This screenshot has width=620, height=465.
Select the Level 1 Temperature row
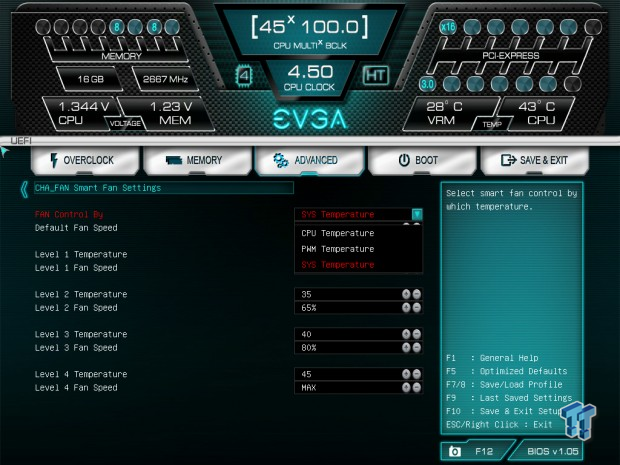81,254
